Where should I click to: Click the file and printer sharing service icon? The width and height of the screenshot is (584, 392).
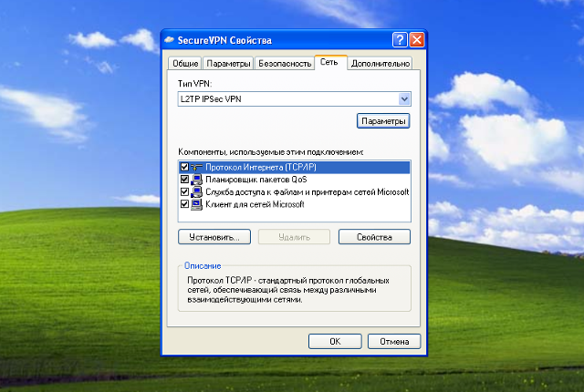point(196,192)
